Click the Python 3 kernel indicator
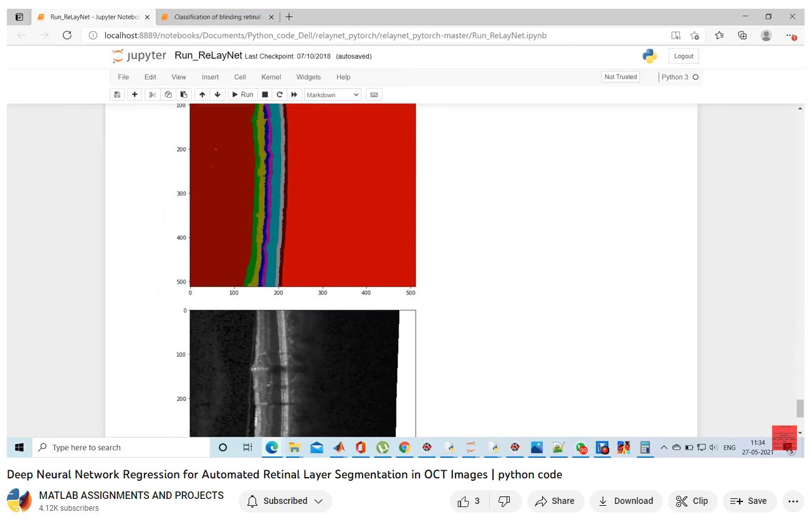The height and width of the screenshot is (522, 812). point(680,77)
